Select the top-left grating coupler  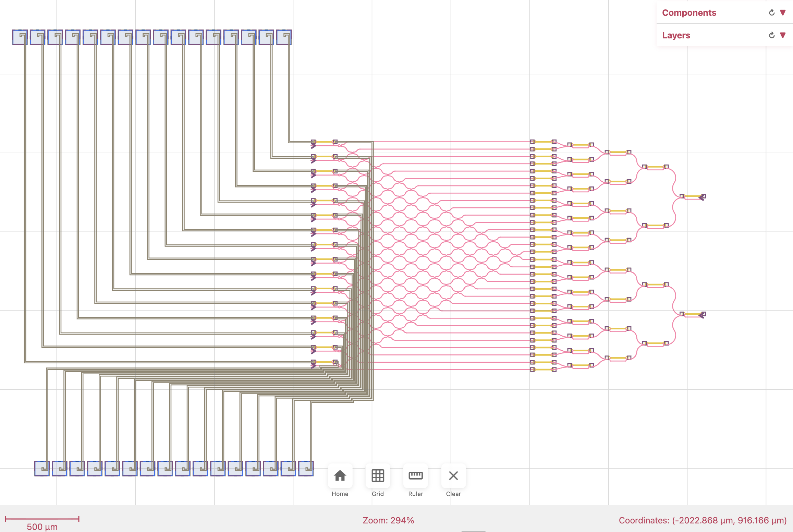coord(21,37)
